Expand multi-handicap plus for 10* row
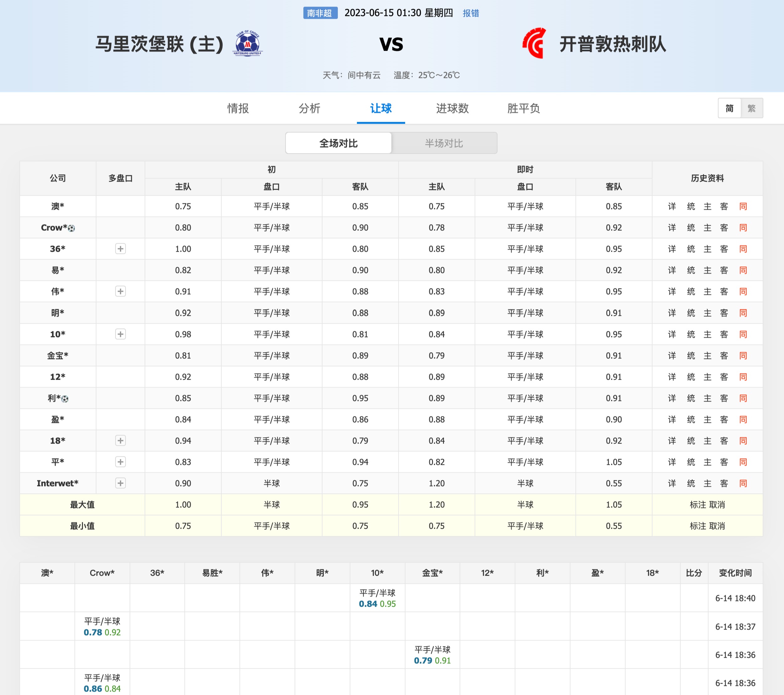 pyautogui.click(x=121, y=334)
